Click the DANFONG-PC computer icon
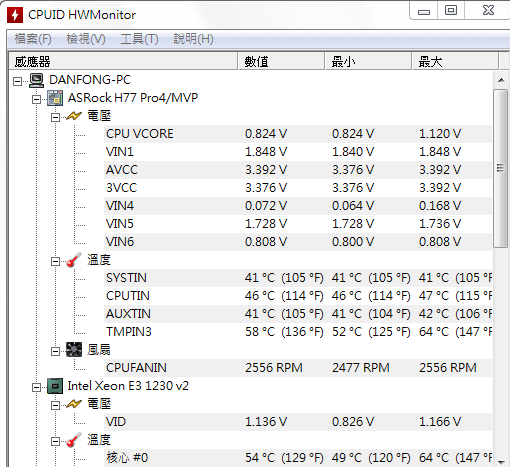This screenshot has height=467, width=510. click(36, 80)
